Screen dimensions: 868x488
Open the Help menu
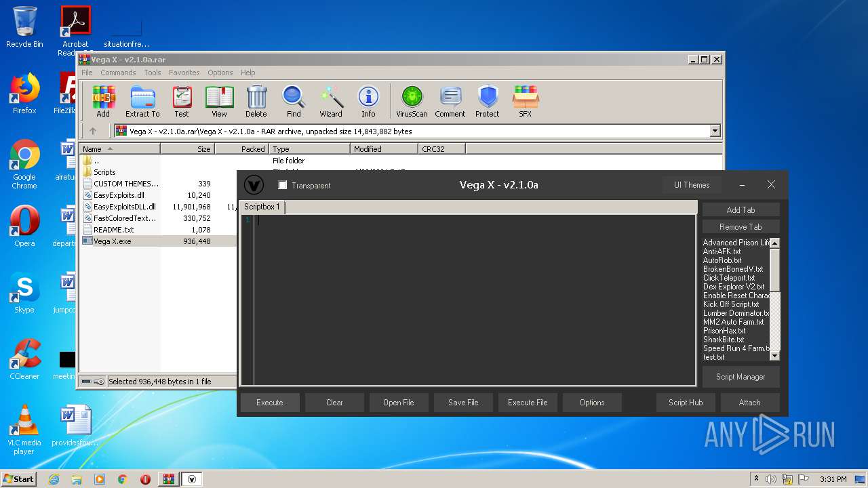248,73
